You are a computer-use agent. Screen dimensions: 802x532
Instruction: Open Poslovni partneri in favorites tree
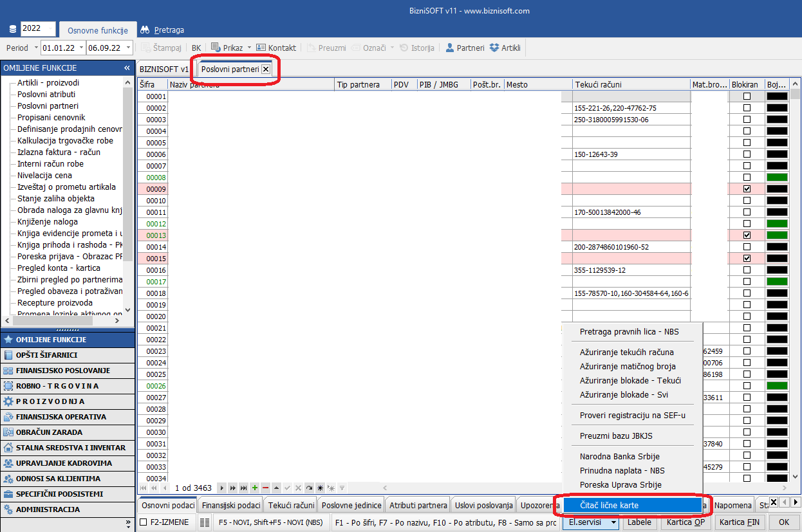48,106
